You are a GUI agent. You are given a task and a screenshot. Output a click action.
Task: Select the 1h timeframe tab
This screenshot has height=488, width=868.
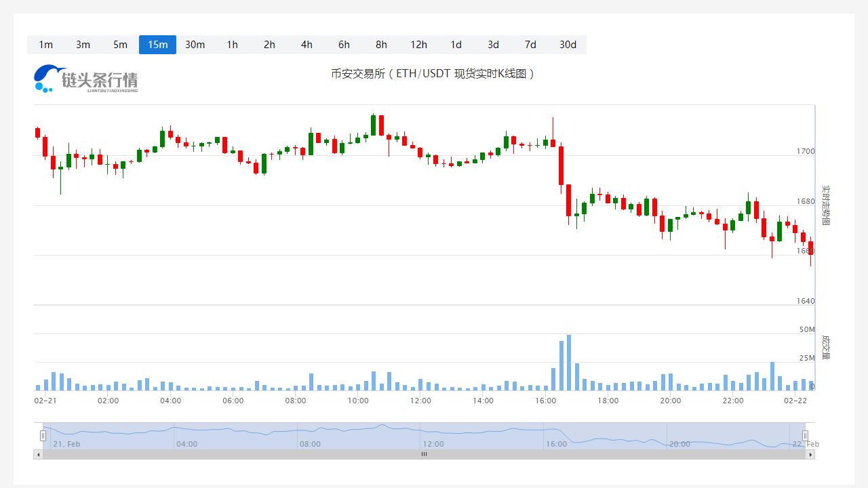(x=232, y=45)
